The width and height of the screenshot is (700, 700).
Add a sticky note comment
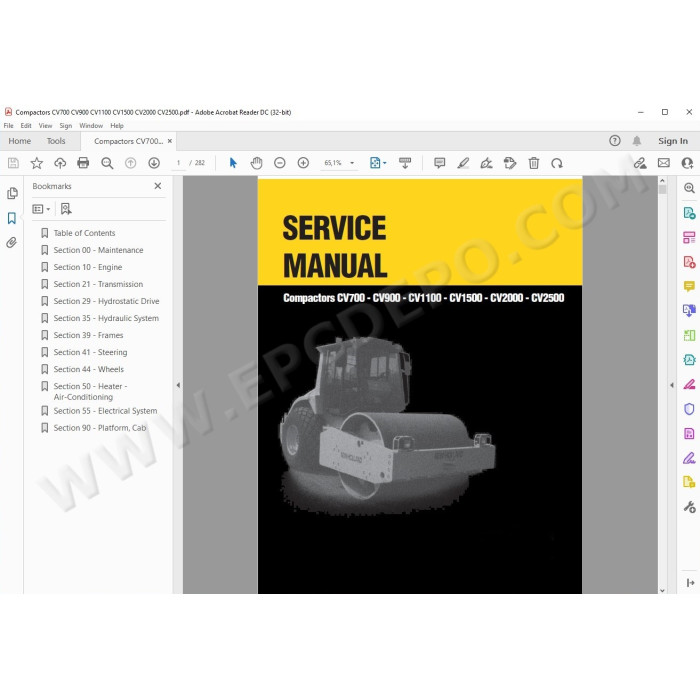(439, 163)
